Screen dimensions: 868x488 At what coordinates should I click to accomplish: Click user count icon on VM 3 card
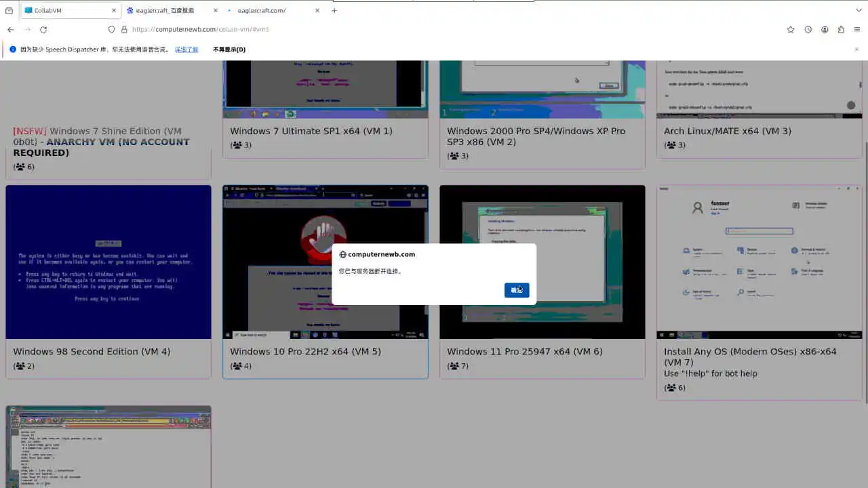(671, 145)
